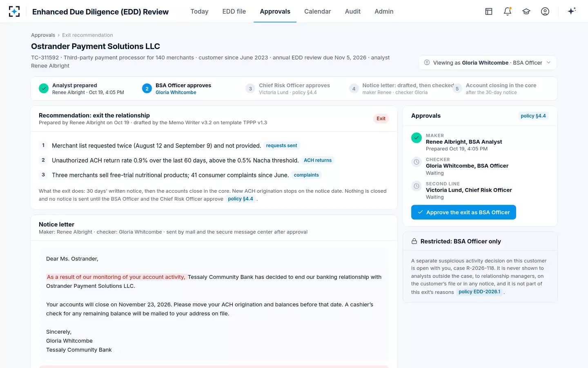Approve the exit as BSA Officer
This screenshot has height=368, width=588.
click(x=463, y=212)
